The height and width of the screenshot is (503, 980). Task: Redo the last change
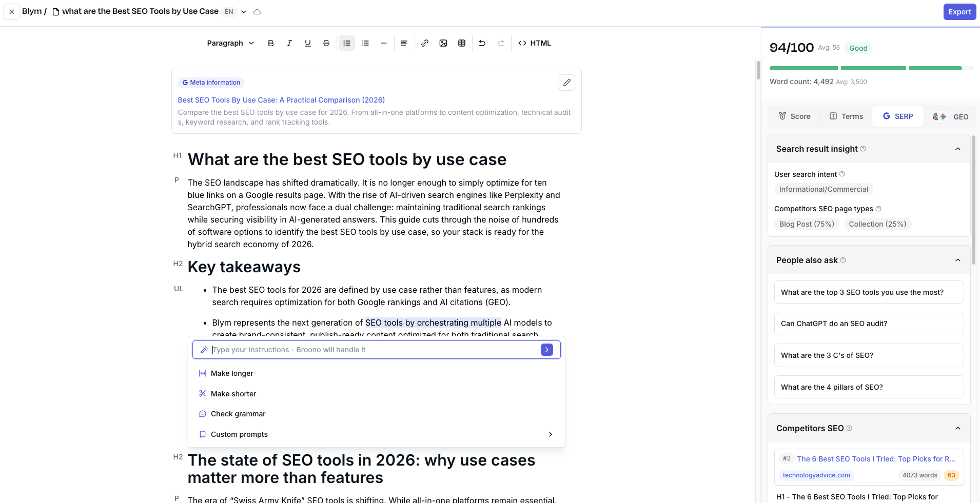pos(501,43)
